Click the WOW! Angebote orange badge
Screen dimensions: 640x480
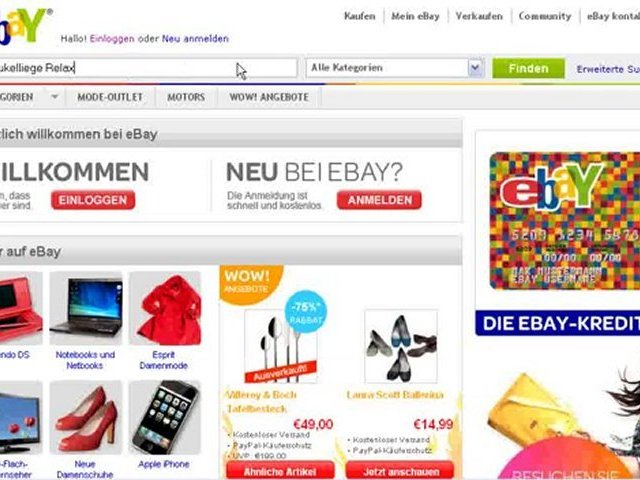pyautogui.click(x=251, y=284)
